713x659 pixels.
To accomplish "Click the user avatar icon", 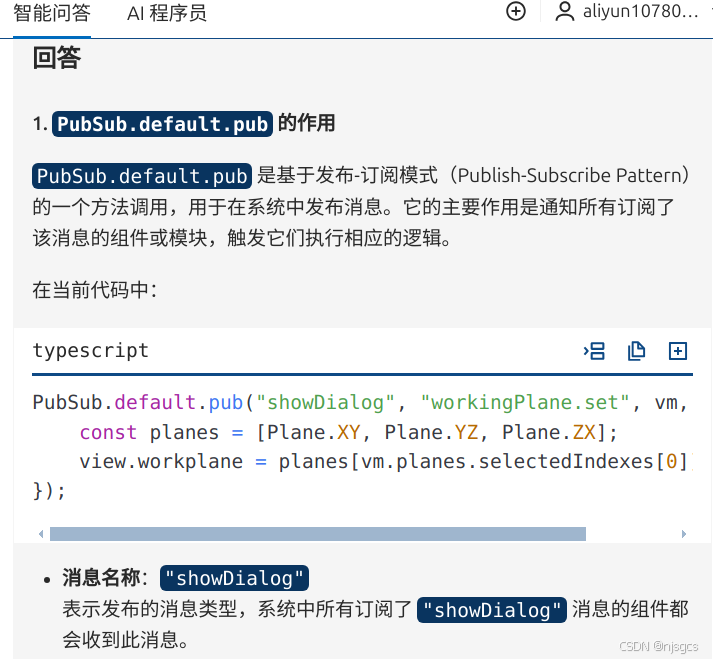I will (565, 11).
